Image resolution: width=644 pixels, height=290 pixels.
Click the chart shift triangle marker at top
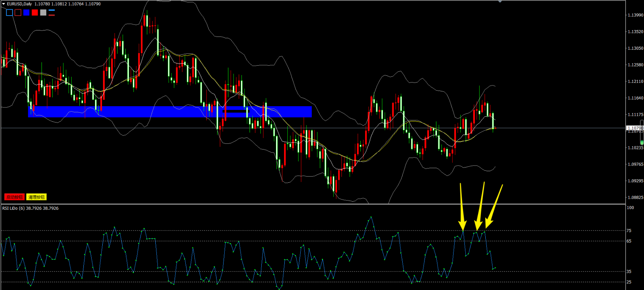(x=500, y=1)
